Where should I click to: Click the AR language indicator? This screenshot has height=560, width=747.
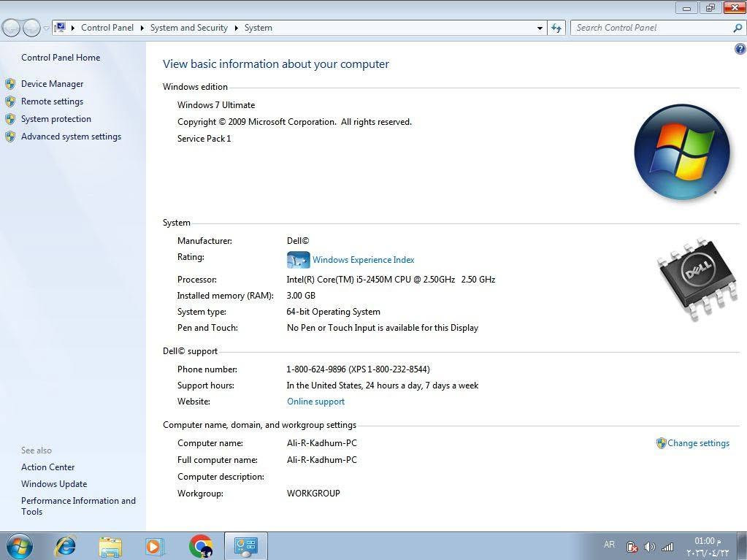[x=609, y=545]
